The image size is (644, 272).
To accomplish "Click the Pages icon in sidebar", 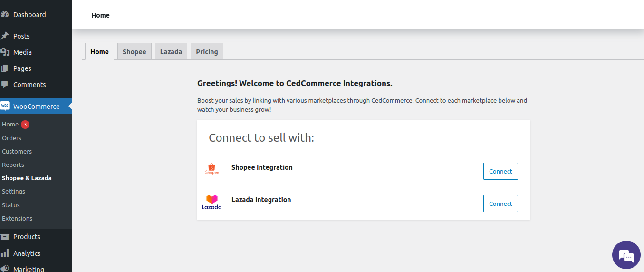I will 5,68.
